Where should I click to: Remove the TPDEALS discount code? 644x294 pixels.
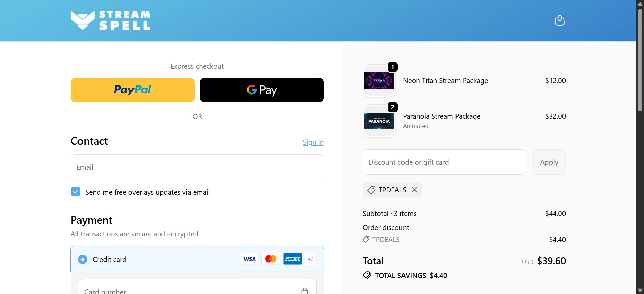(415, 190)
